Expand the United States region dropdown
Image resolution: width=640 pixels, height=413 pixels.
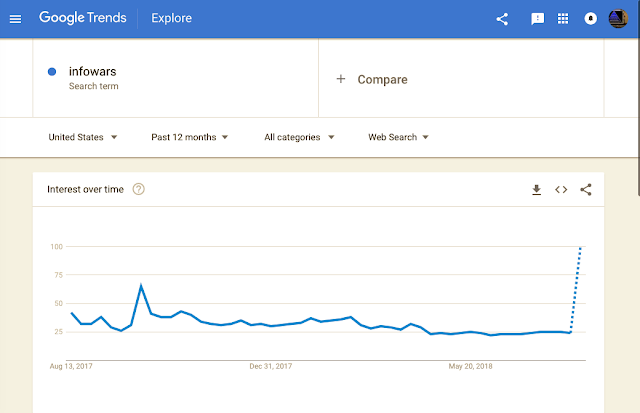pyautogui.click(x=83, y=137)
